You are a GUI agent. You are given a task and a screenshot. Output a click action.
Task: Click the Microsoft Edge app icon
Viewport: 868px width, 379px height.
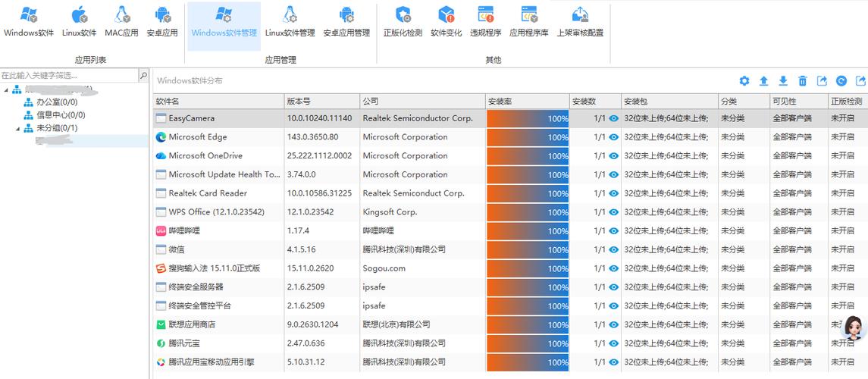(161, 137)
